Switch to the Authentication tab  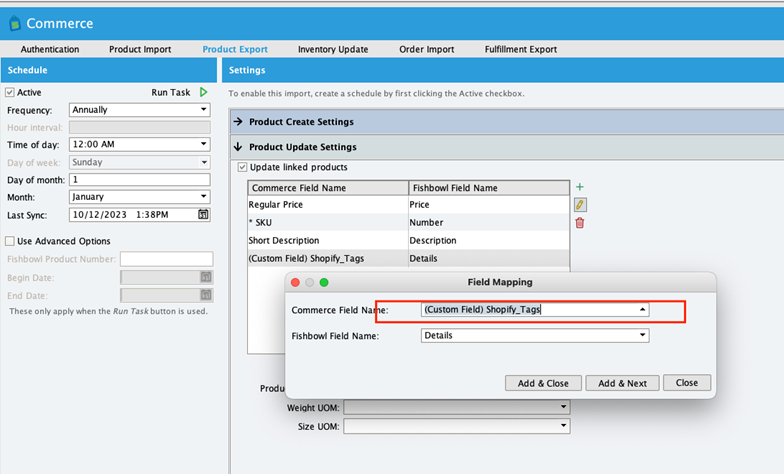(50, 49)
